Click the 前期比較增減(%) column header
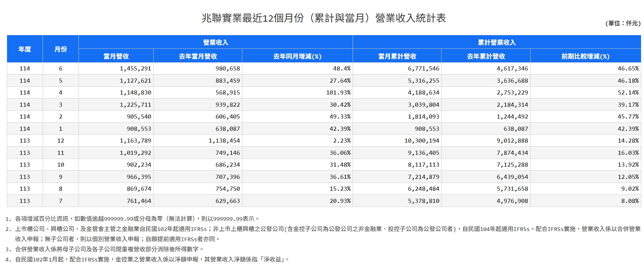 [x=585, y=56]
